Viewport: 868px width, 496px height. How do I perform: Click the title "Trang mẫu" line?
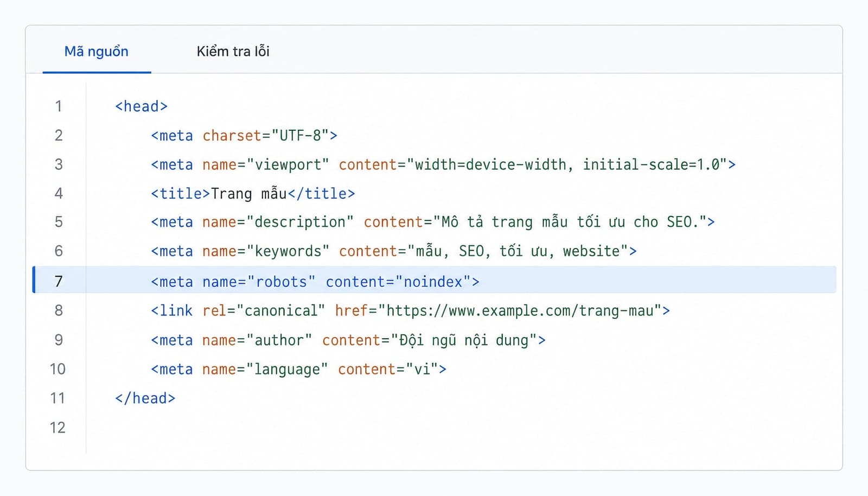tap(253, 194)
